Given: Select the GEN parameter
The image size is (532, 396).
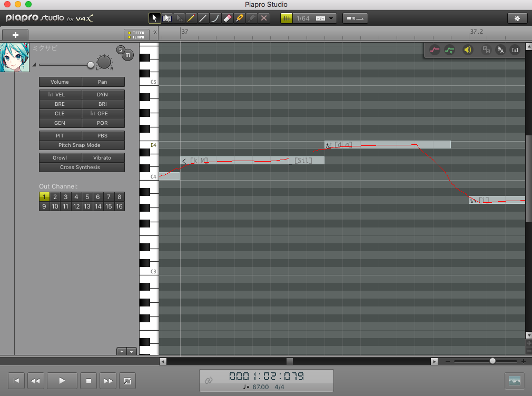Looking at the screenshot, I should pos(60,123).
